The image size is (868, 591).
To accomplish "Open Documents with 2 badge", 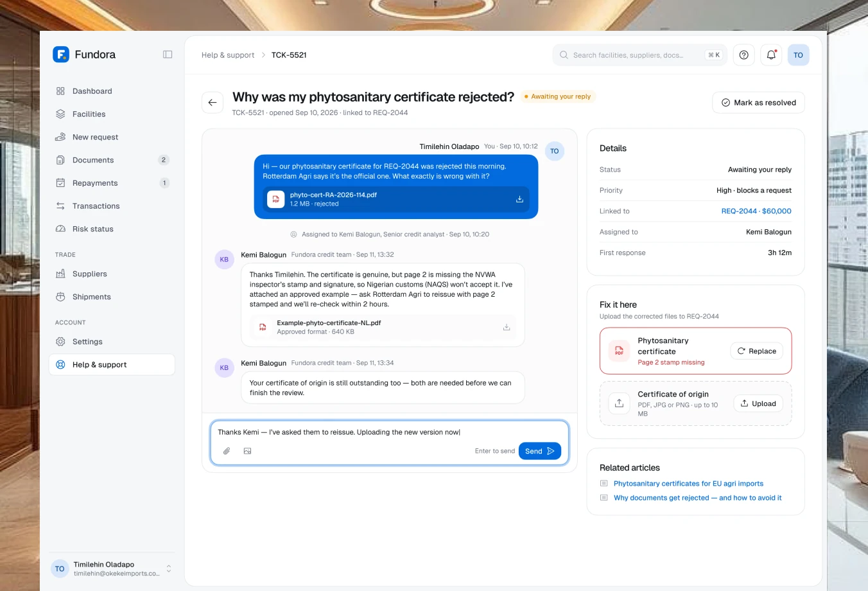I will 112,160.
